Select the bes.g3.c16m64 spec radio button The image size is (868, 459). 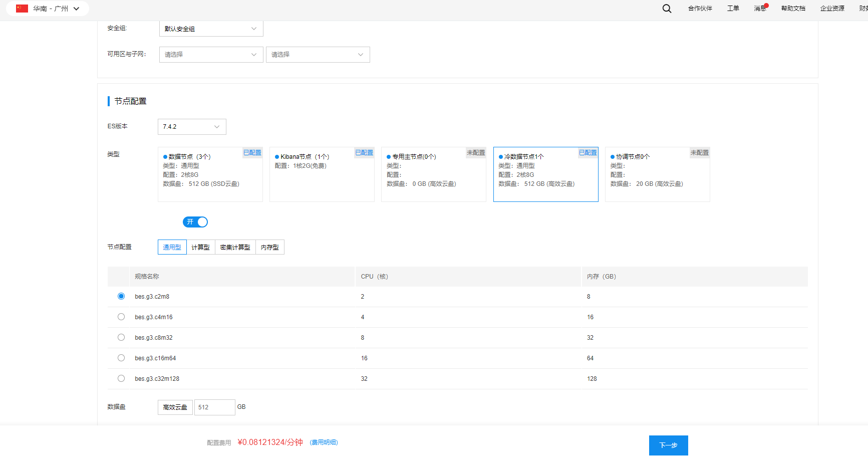pos(121,358)
